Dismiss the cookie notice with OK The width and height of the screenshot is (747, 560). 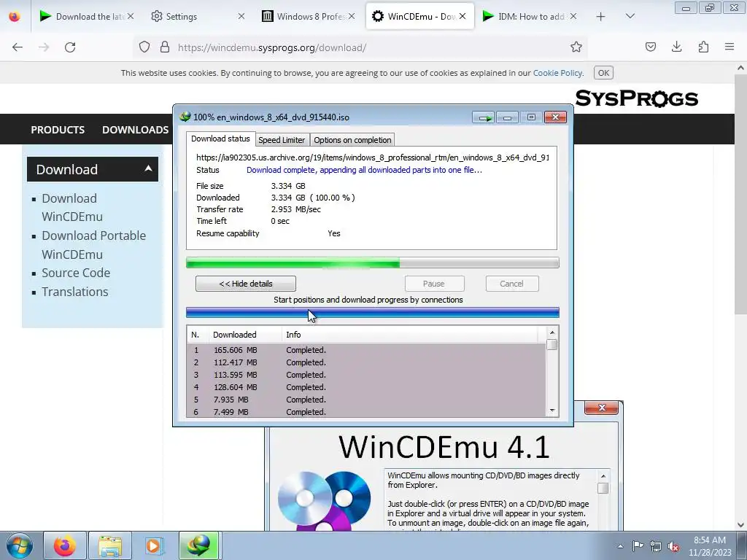[603, 73]
